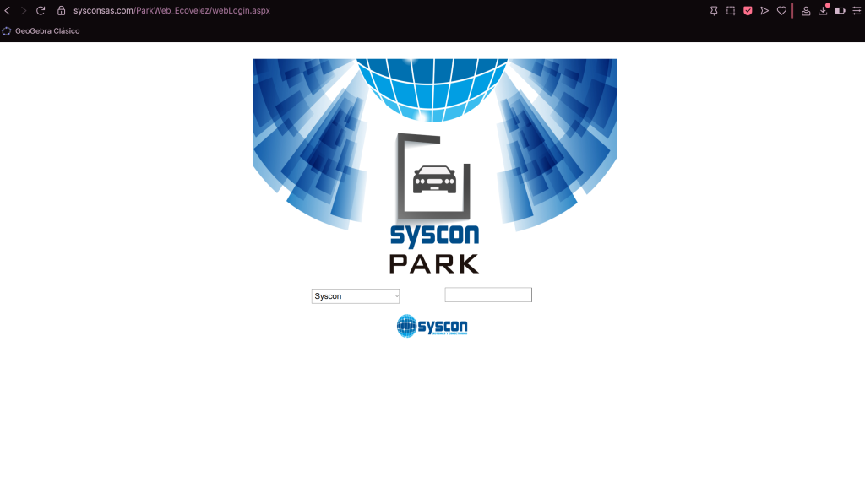Click the pinboard pin icon
Screen dimensions: 865x504
(x=714, y=10)
